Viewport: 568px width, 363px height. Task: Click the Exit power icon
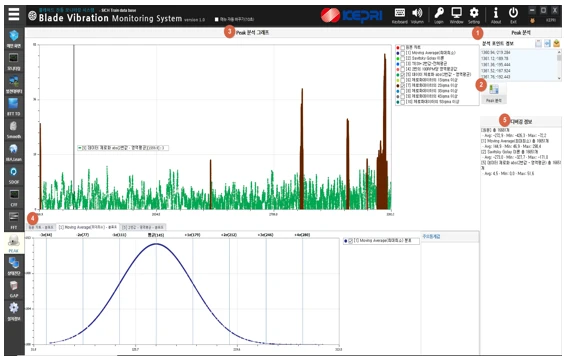click(513, 16)
